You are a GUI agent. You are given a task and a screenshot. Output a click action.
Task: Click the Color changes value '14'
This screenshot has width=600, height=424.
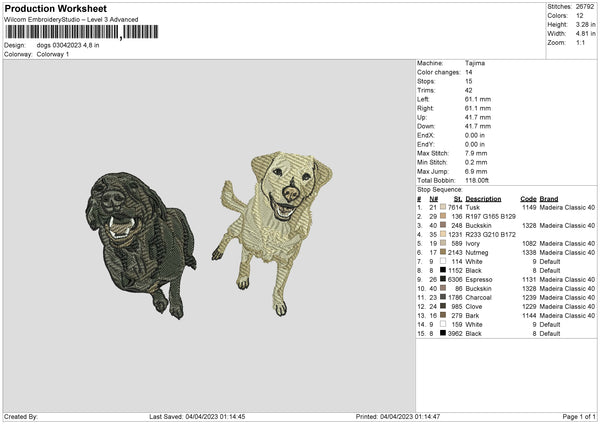(469, 72)
